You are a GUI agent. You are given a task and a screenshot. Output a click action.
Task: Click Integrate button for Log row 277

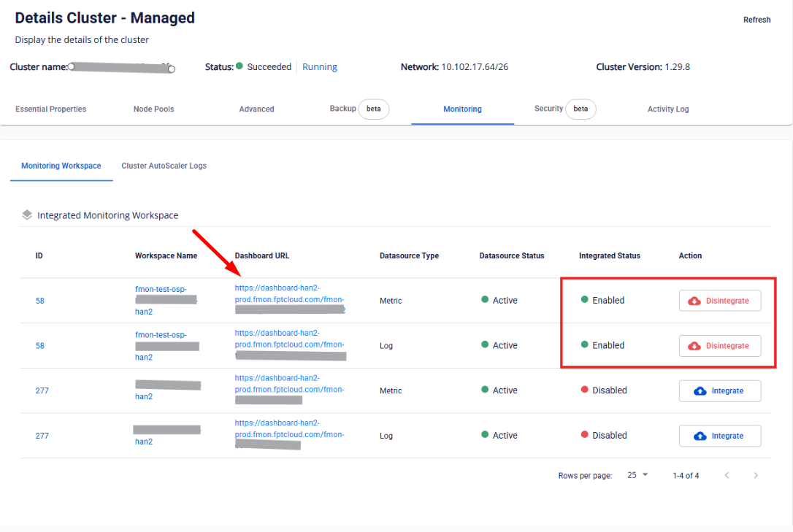pyautogui.click(x=719, y=436)
